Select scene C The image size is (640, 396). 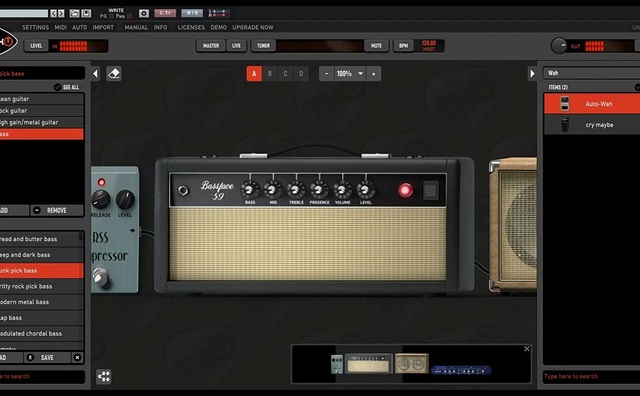(285, 74)
